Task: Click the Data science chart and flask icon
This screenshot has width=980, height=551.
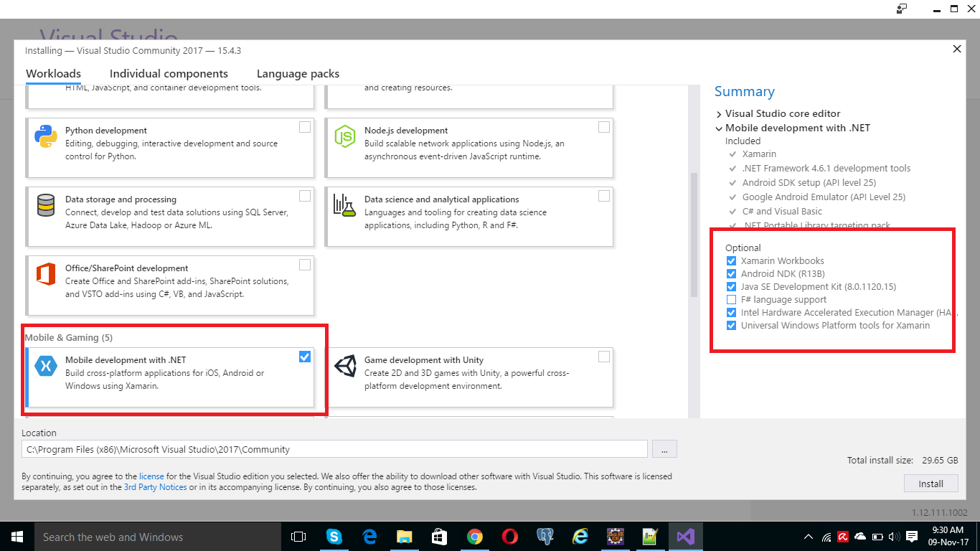Action: click(345, 204)
